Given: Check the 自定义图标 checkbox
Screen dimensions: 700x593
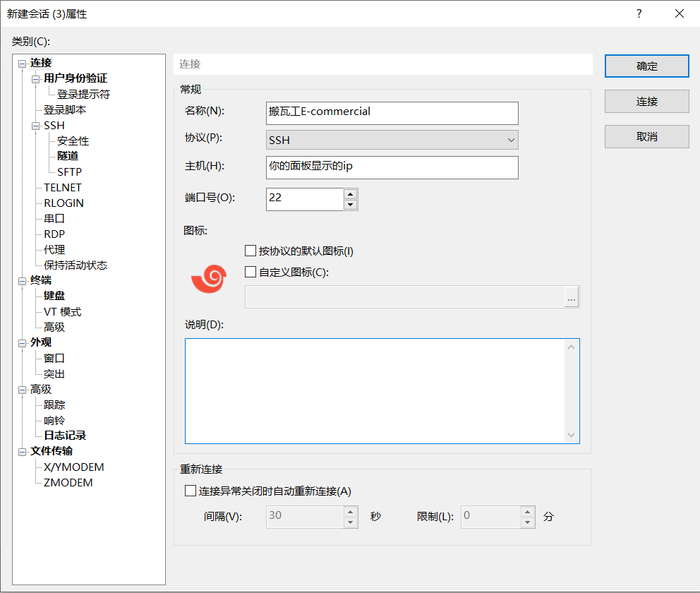Looking at the screenshot, I should coord(250,272).
